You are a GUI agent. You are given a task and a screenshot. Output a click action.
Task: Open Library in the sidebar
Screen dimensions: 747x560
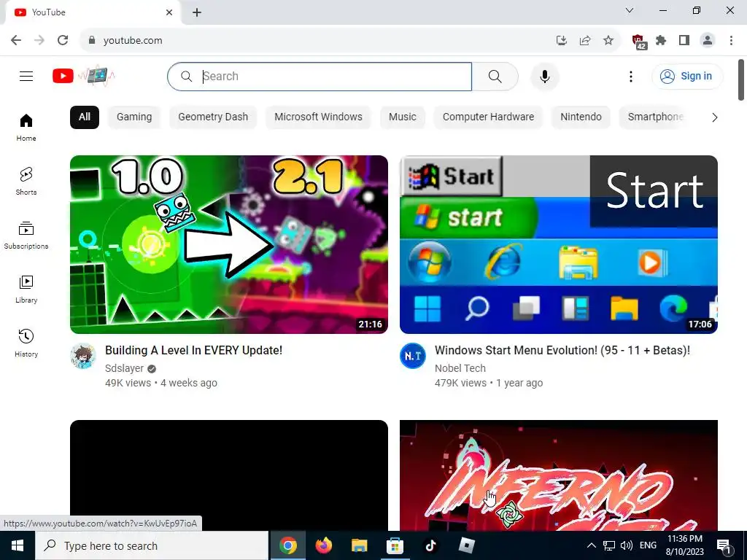pyautogui.click(x=26, y=289)
